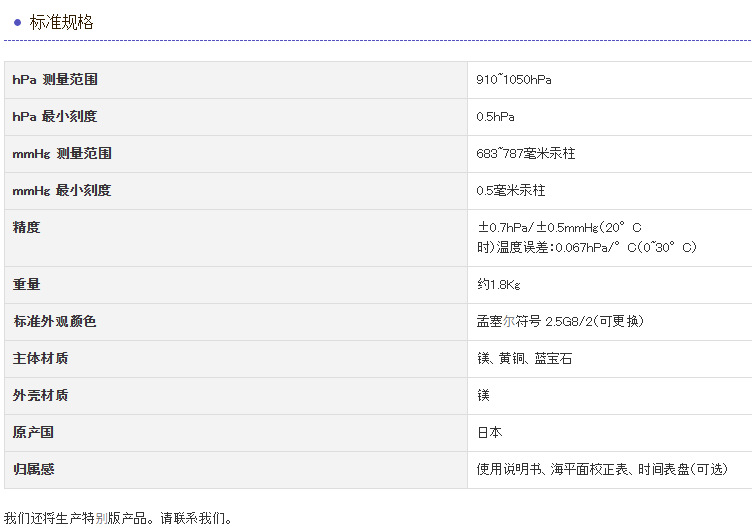
Task: Select the mmHg 测量范围 row label
Action: (x=62, y=153)
